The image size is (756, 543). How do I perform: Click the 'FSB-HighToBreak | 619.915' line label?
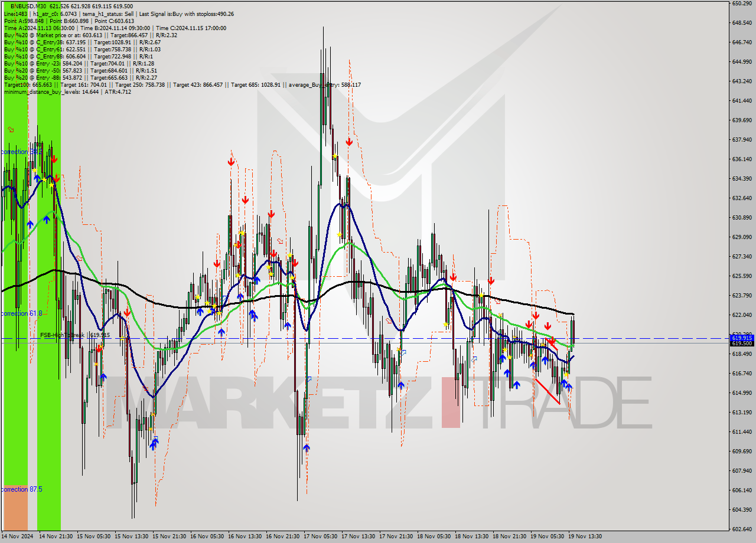point(75,335)
